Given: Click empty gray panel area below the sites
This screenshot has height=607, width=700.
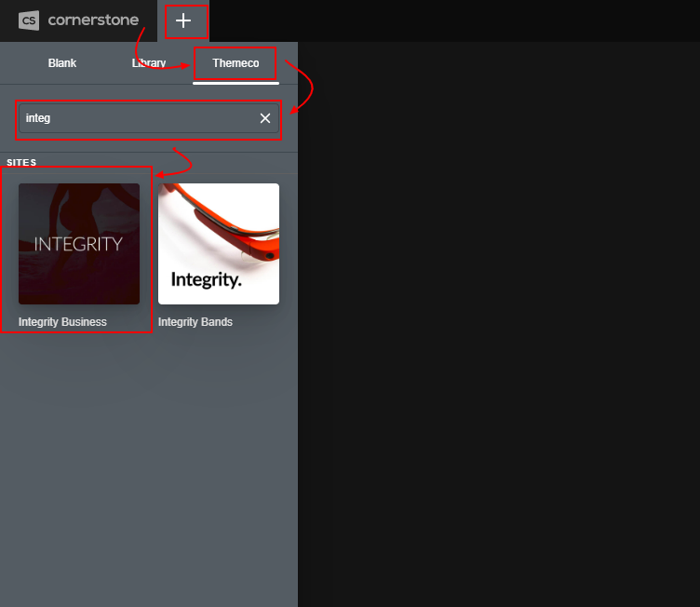Looking at the screenshot, I should pyautogui.click(x=149, y=465).
